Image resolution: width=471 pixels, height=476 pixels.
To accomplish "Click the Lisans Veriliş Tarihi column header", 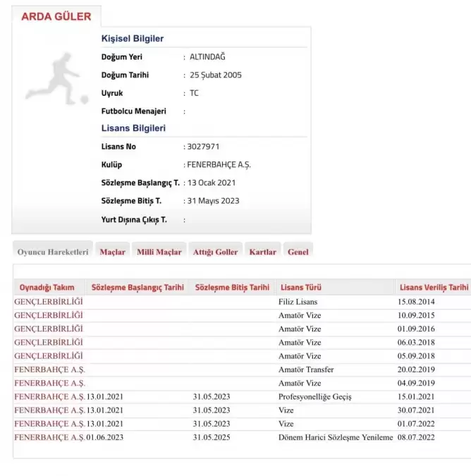I will click(434, 288).
